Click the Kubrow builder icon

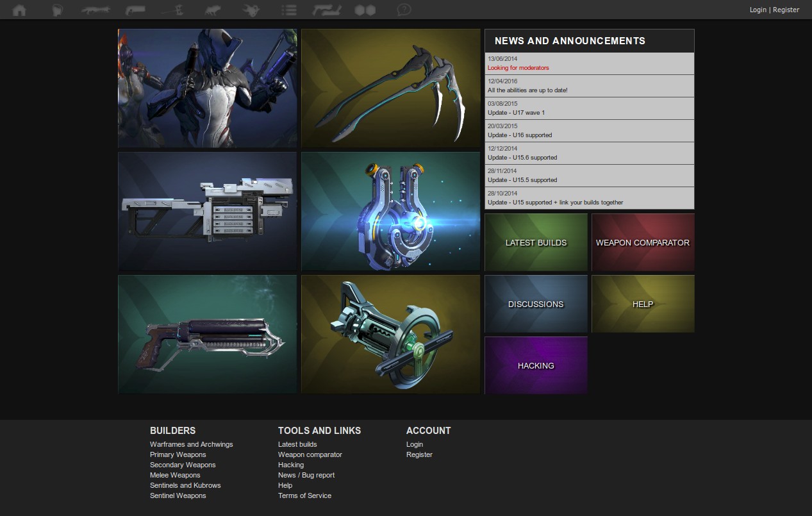click(x=211, y=10)
